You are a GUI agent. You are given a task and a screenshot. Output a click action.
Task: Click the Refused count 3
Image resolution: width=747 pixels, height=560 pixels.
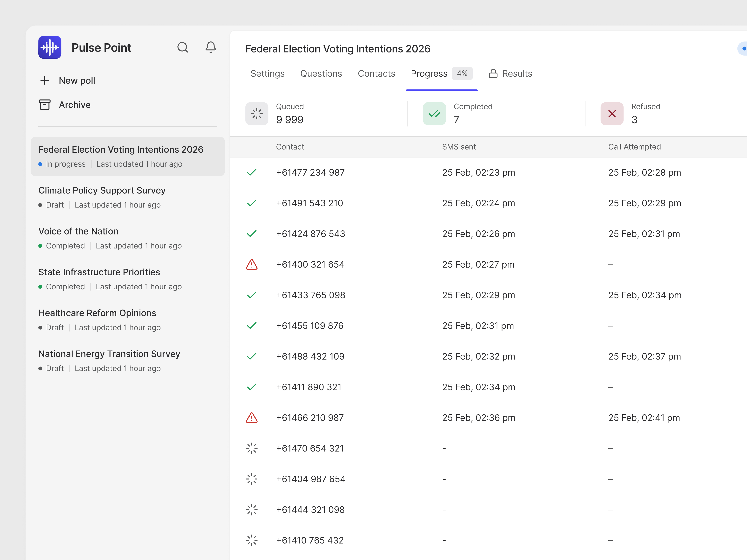pyautogui.click(x=634, y=120)
